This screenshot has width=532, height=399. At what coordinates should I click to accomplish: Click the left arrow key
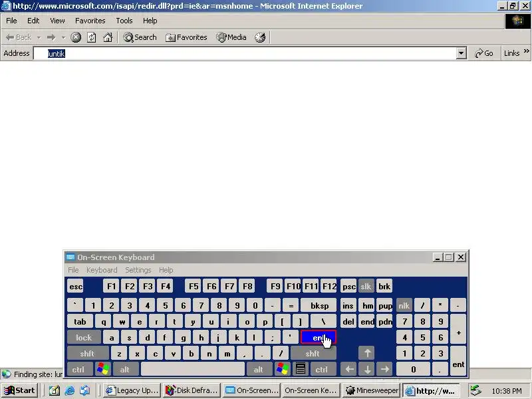(x=348, y=369)
